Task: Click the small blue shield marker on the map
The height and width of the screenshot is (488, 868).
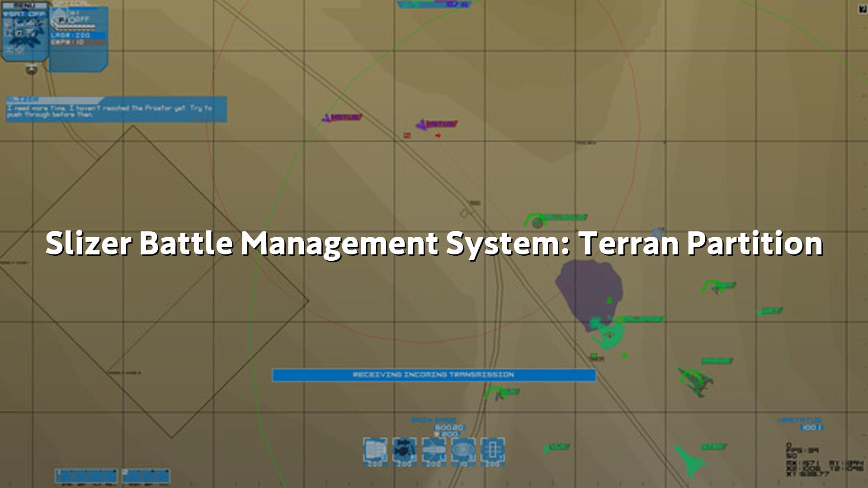Action: (x=658, y=233)
